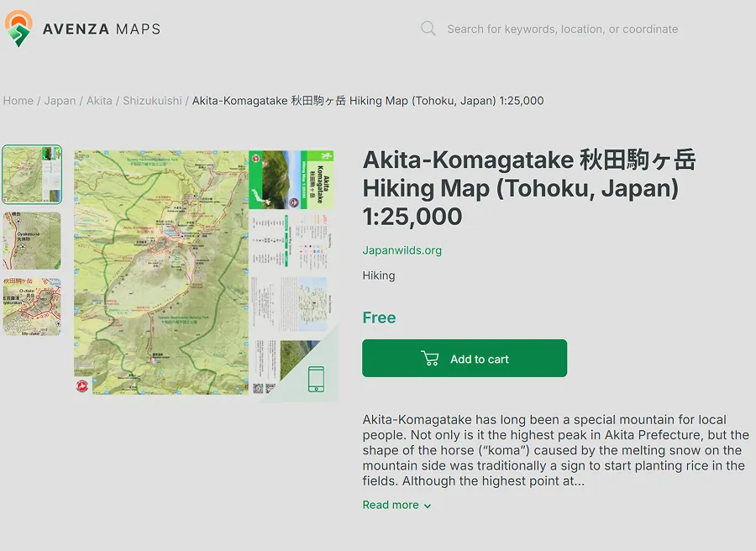This screenshot has width=756, height=551.
Task: Go to Home breadcrumb
Action: click(x=18, y=101)
